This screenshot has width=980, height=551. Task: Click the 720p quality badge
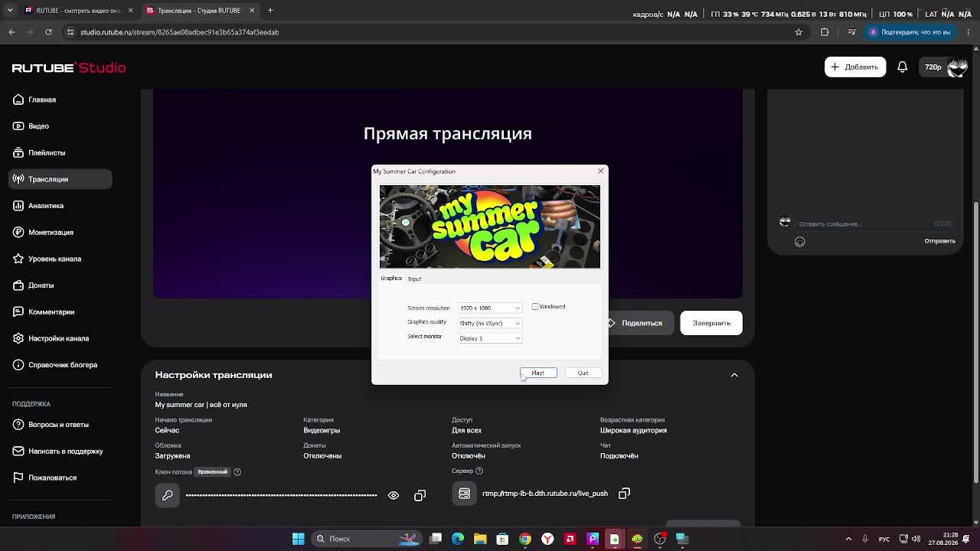tap(933, 67)
